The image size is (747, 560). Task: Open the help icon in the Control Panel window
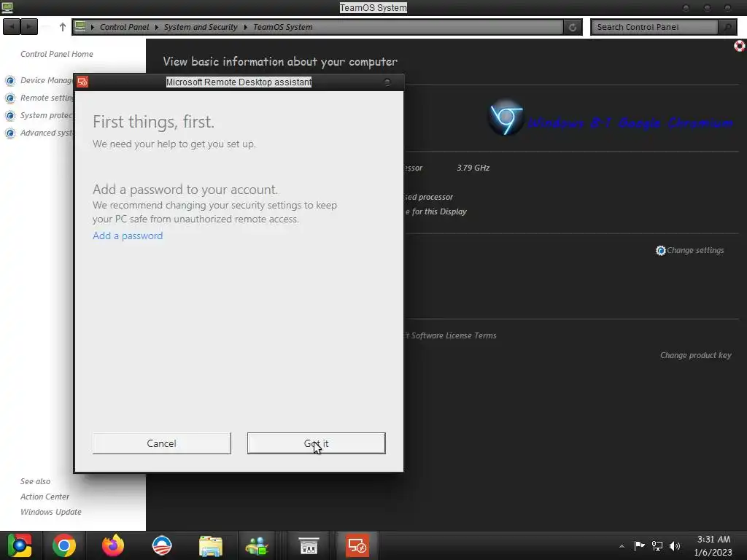(740, 46)
